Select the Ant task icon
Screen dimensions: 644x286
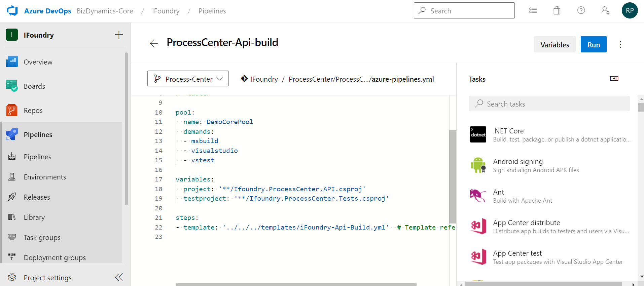coord(478,196)
